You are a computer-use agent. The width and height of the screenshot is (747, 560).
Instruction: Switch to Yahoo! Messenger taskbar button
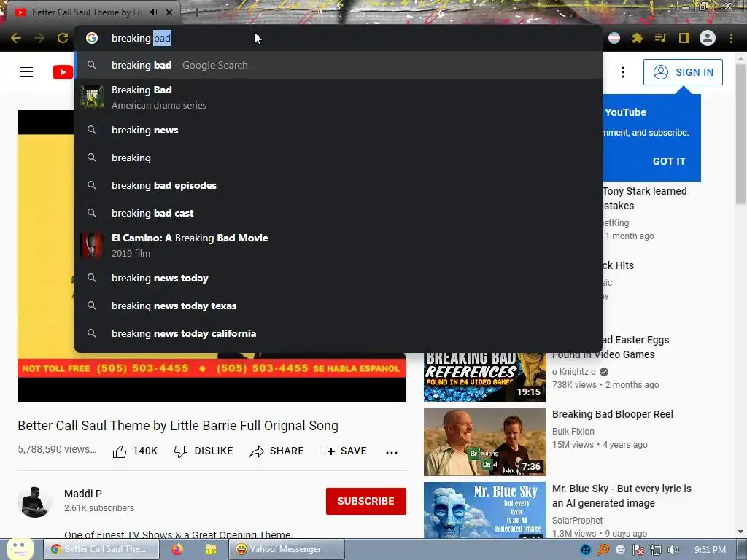[x=286, y=549]
